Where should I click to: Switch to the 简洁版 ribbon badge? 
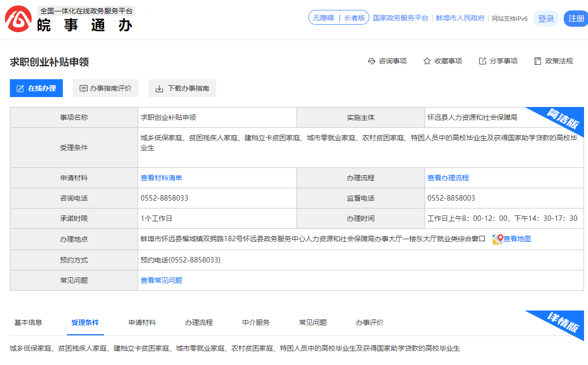click(562, 118)
